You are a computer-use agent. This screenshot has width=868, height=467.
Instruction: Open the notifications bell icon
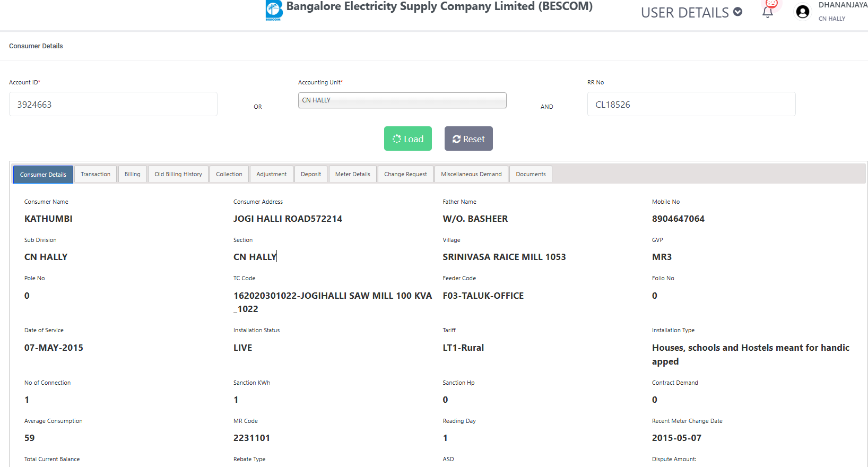tap(767, 12)
